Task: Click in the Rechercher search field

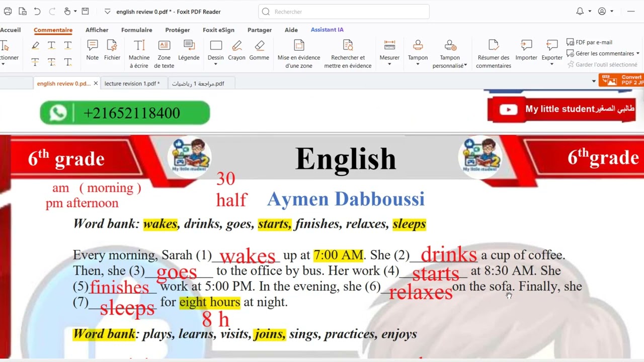Action: coord(344,12)
